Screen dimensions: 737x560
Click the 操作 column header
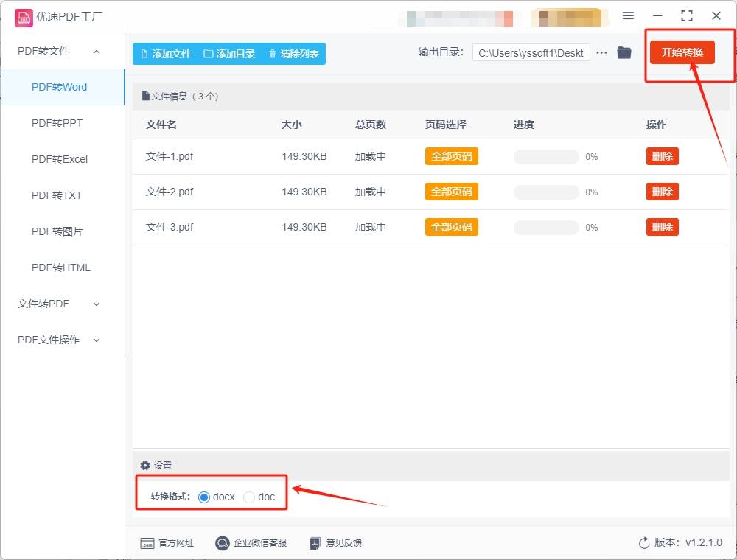pos(656,125)
